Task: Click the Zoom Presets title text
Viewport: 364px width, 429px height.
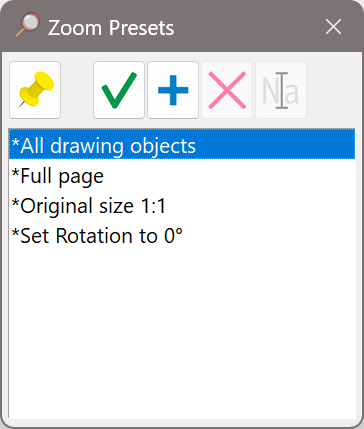Action: tap(111, 28)
